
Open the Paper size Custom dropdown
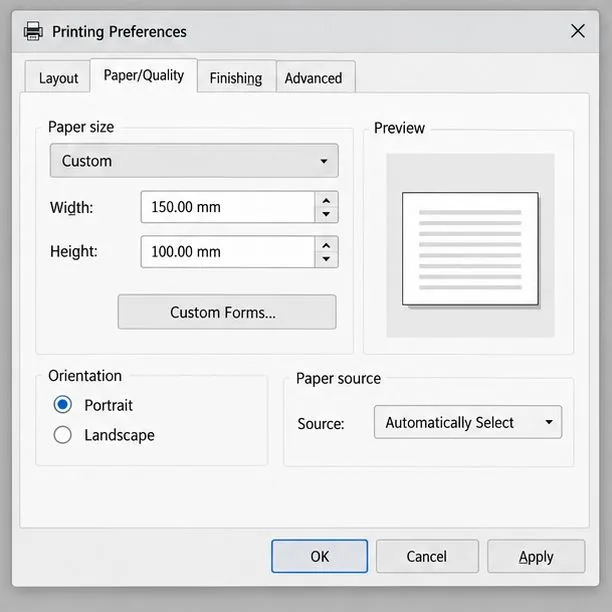point(194,161)
